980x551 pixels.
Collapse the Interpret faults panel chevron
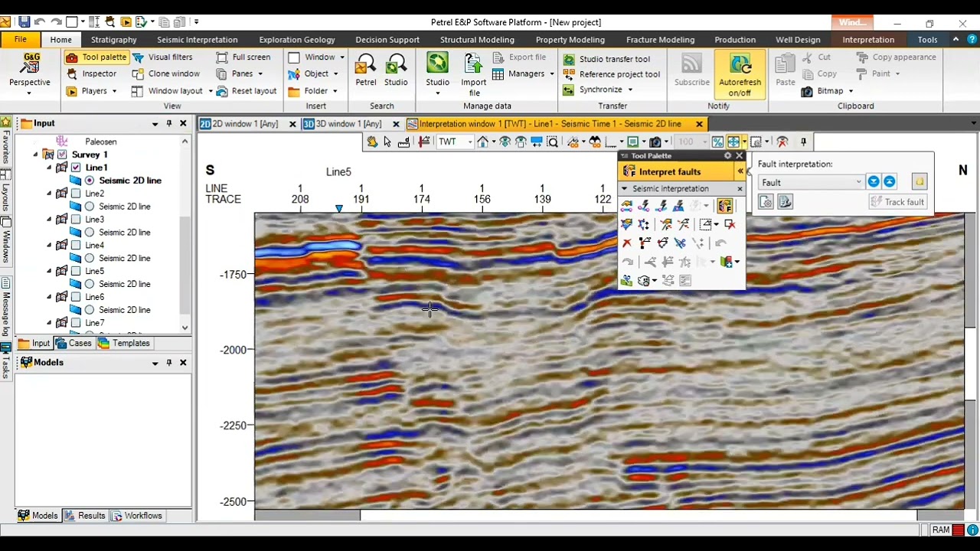pos(740,172)
